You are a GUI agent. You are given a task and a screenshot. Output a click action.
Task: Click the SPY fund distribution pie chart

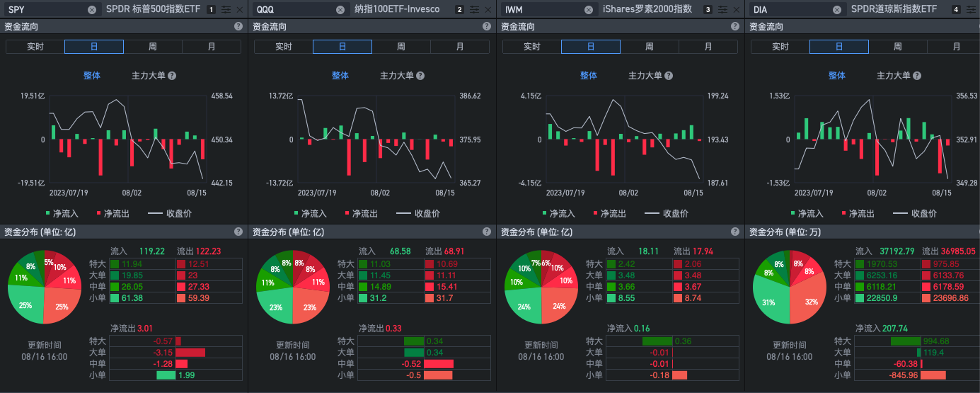44,287
